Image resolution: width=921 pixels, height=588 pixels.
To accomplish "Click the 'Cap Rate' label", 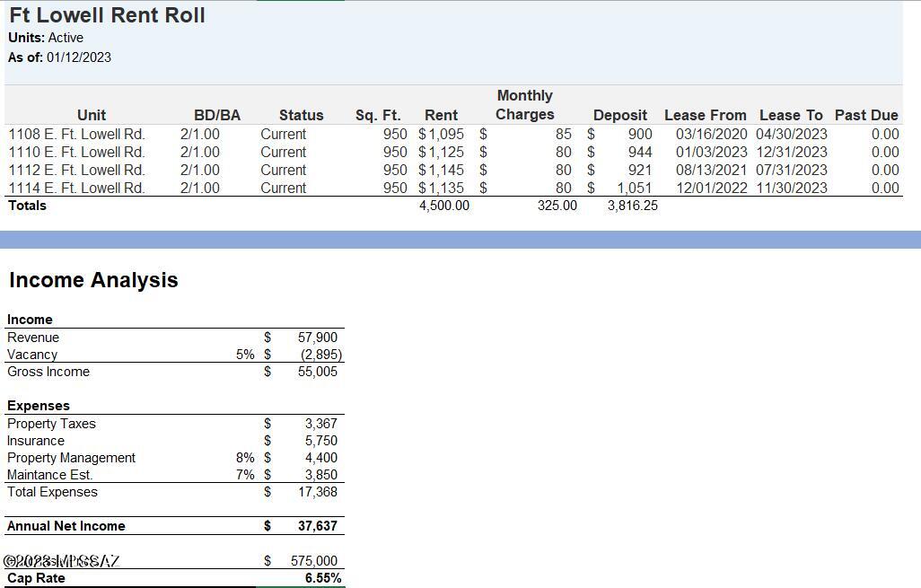I will tap(37, 578).
